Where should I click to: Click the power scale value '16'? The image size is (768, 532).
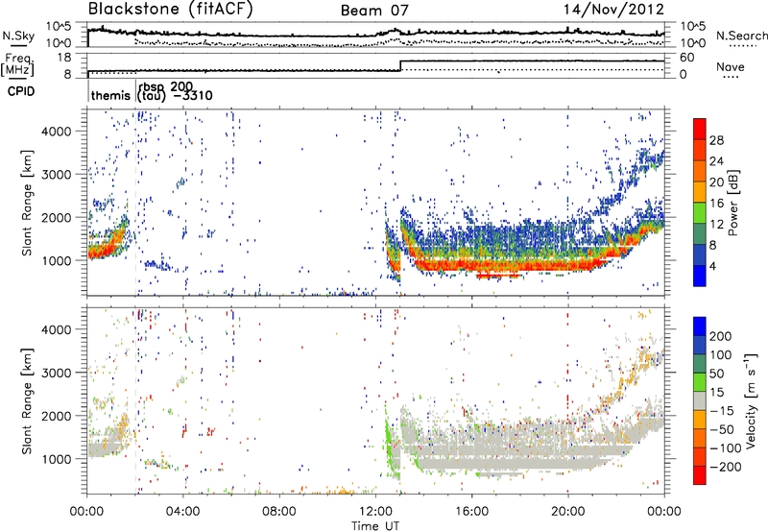(x=716, y=204)
